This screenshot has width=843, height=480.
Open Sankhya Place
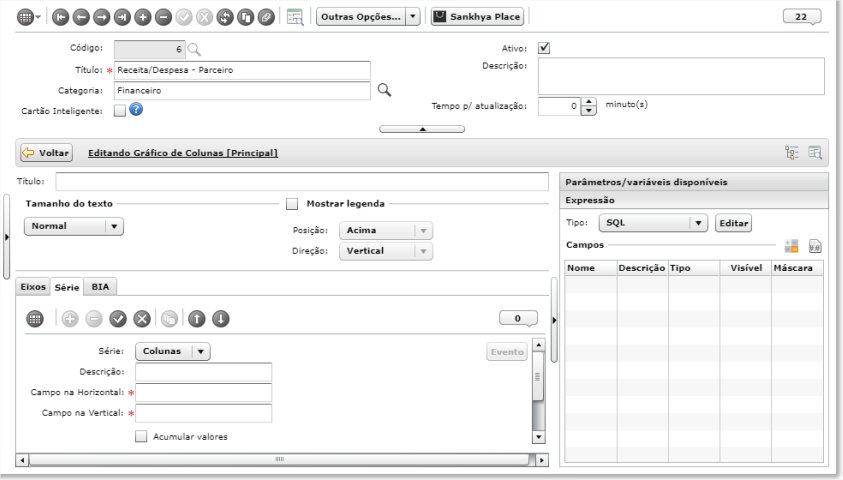coord(478,17)
